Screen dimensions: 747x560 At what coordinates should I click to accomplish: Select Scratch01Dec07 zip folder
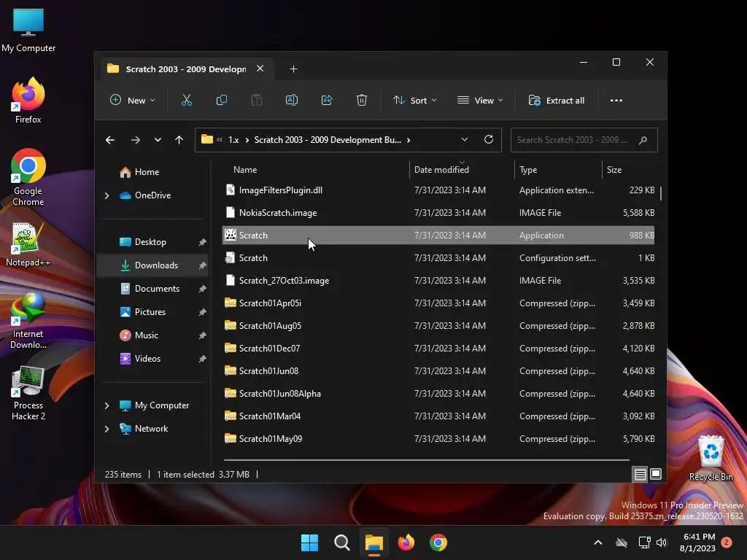(438, 349)
